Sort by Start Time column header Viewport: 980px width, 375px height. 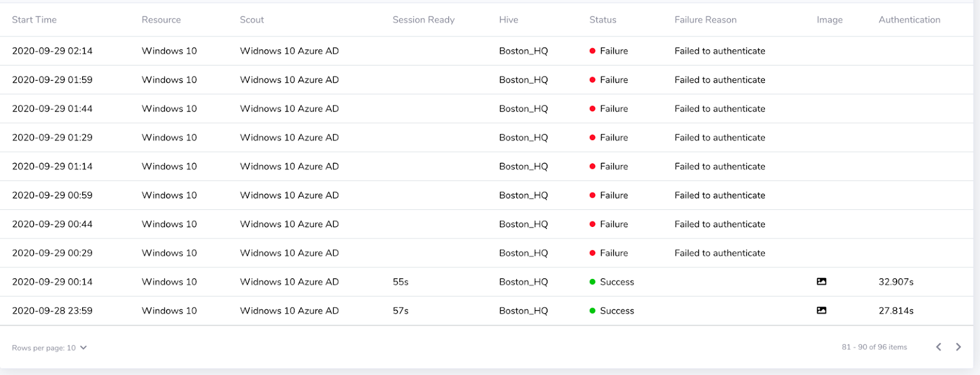(x=34, y=20)
